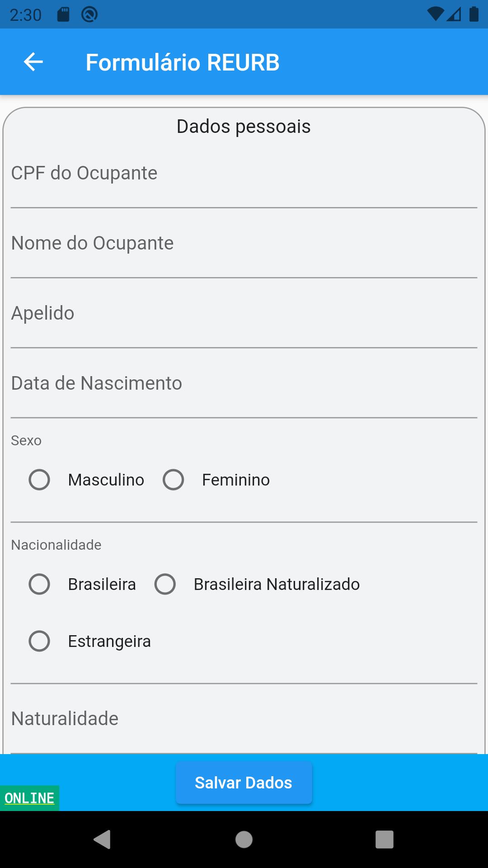Tap the Wi-Fi signal status icon
Screen dimensions: 488x868
[436, 14]
